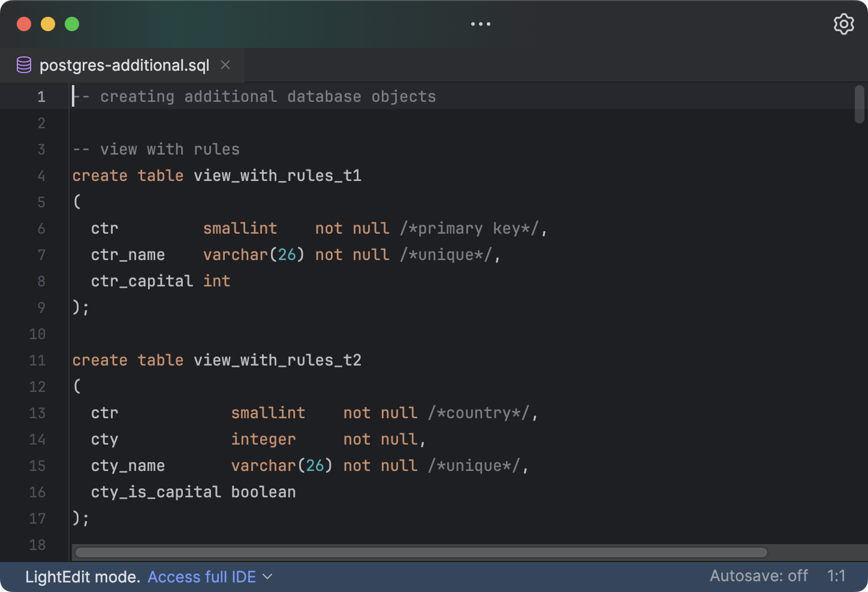Click the column name cty_name
The height and width of the screenshot is (592, 868).
point(128,466)
